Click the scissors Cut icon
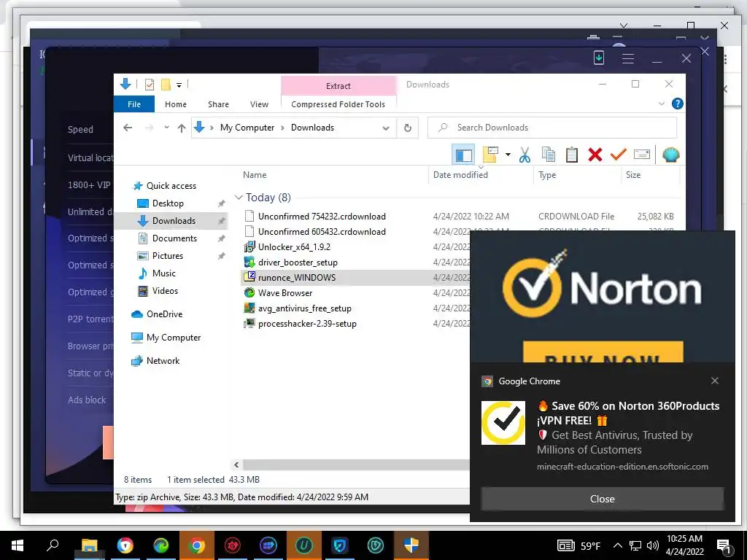This screenshot has height=560, width=747. [525, 155]
